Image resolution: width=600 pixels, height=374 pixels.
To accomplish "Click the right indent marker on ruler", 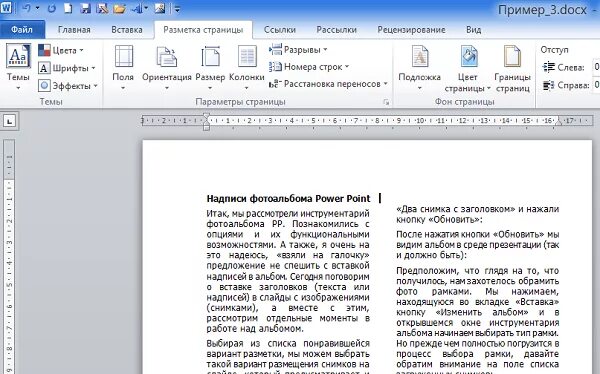I will click(x=558, y=122).
